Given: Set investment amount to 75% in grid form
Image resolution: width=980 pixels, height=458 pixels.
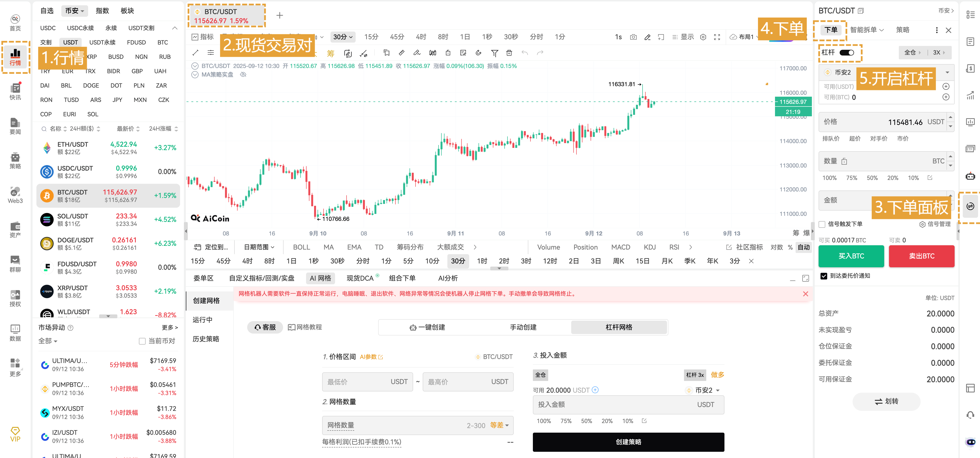Looking at the screenshot, I should pyautogui.click(x=566, y=421).
